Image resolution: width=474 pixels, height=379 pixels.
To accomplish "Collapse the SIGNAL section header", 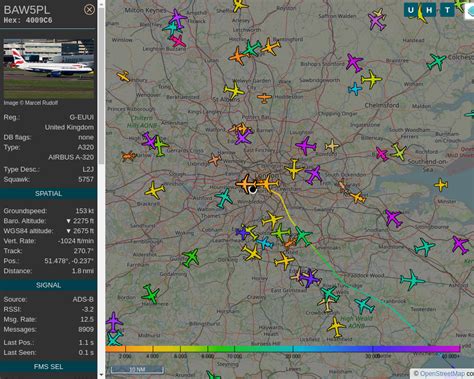I will tap(48, 285).
